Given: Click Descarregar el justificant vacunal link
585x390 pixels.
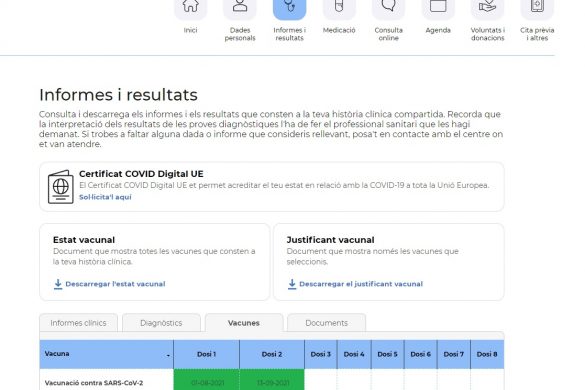Looking at the screenshot, I should pos(361,284).
